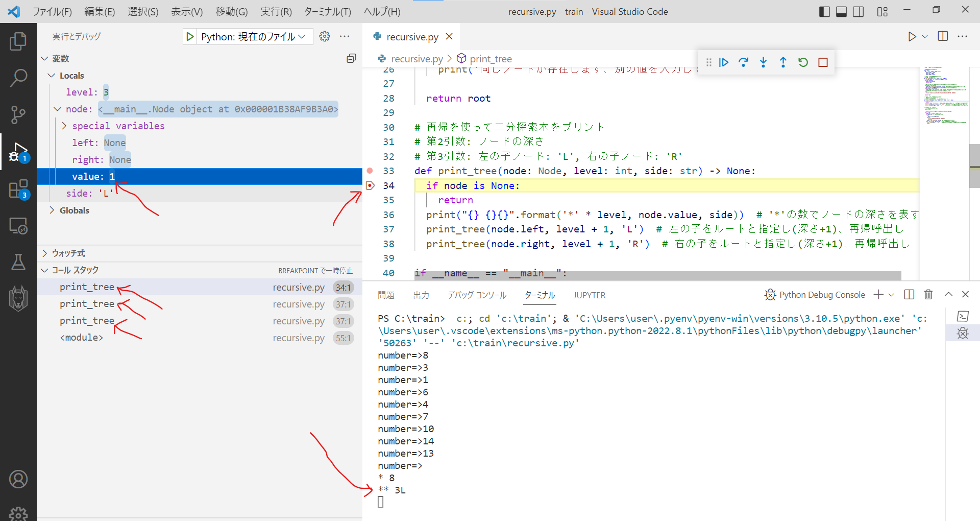Select the <module> frame in call stack
Image resolution: width=980 pixels, height=521 pixels.
(81, 337)
